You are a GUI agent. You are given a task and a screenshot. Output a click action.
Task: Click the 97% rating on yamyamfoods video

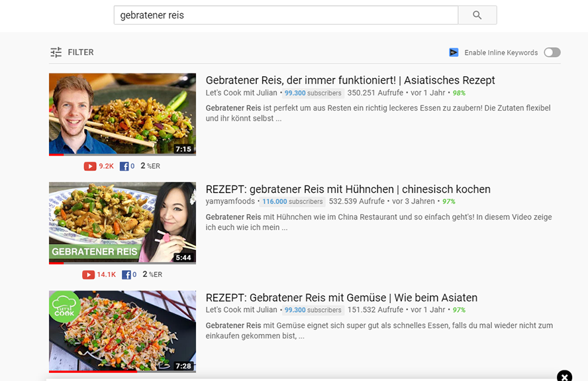click(x=449, y=201)
